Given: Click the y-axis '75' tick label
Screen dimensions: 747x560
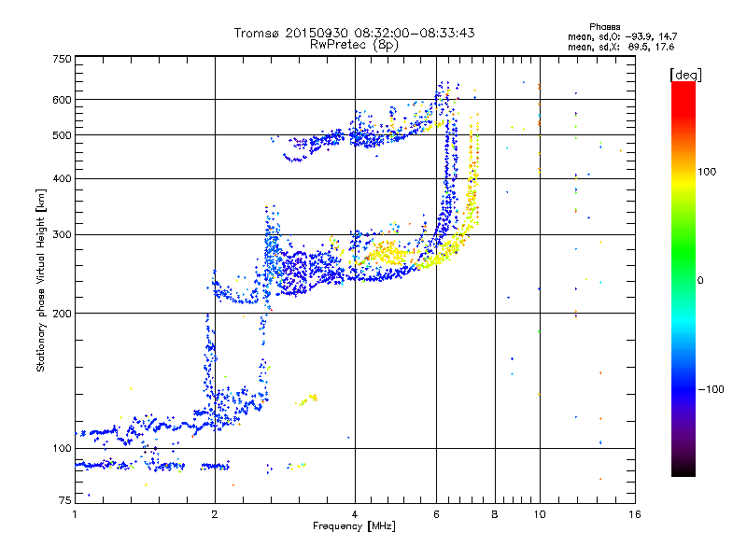Looking at the screenshot, I should [65, 500].
